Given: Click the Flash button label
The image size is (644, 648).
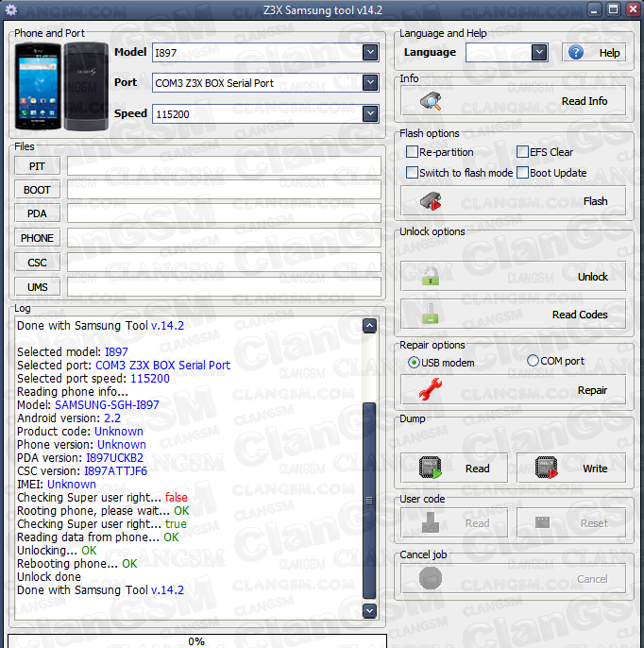Looking at the screenshot, I should 595,201.
